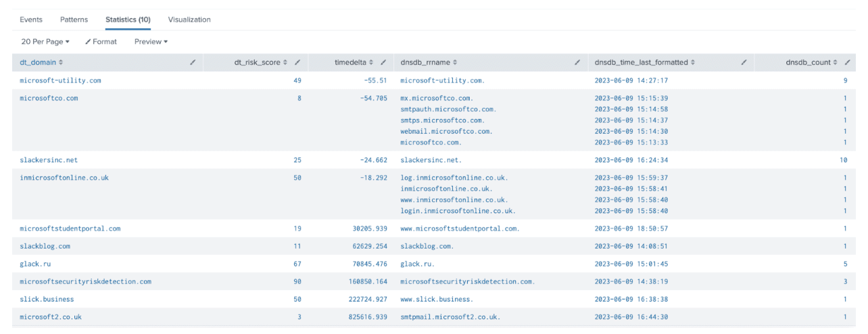Open the 20 Per Page dropdown
The image size is (868, 334).
click(x=45, y=42)
